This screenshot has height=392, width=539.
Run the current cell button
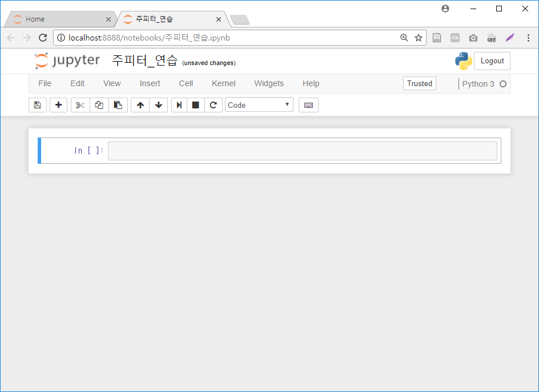pyautogui.click(x=179, y=105)
